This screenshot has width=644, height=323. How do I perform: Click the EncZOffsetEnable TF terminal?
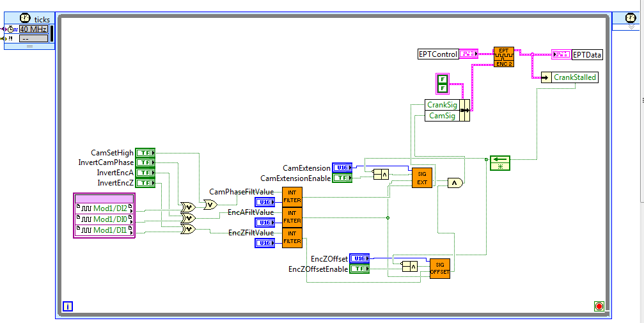pos(359,269)
